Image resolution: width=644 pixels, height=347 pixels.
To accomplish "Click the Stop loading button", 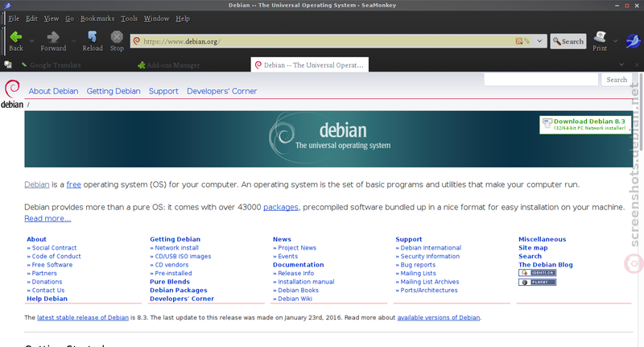I will [117, 41].
